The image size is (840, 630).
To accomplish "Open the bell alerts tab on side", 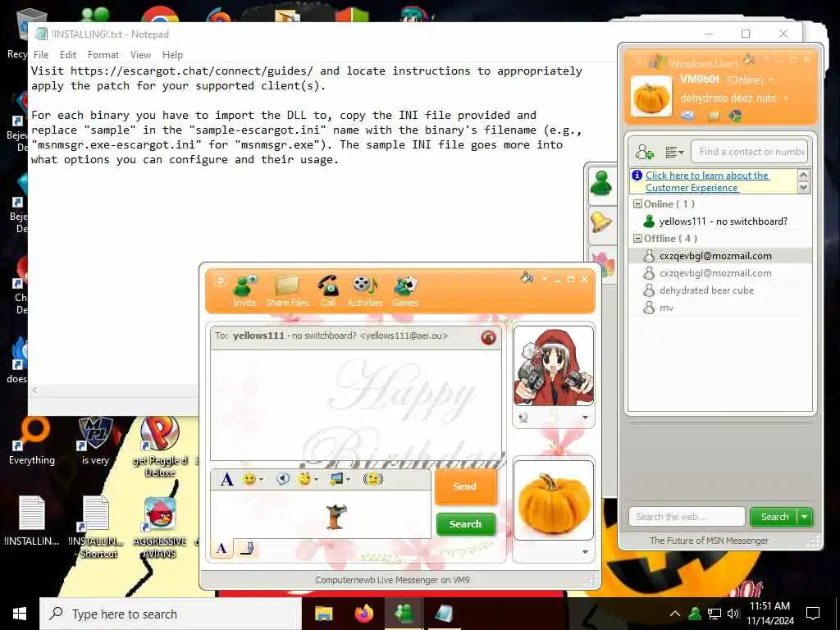I will click(601, 222).
